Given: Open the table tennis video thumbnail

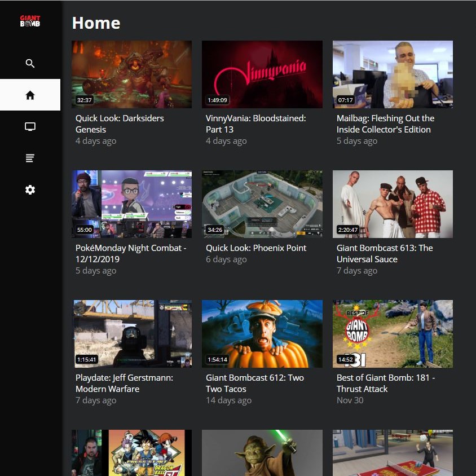Looking at the screenshot, I should (393, 453).
